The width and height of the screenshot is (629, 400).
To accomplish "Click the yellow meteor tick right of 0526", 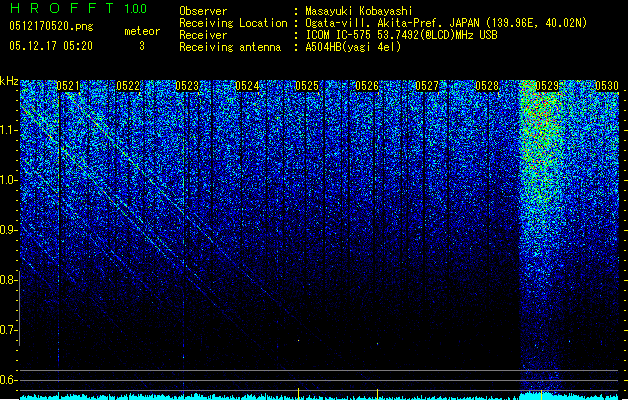I will (377, 394).
